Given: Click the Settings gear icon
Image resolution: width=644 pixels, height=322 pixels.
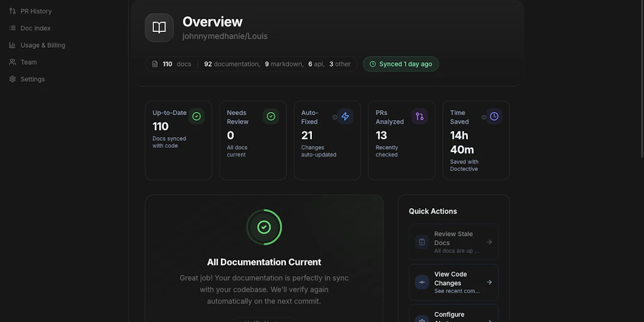Looking at the screenshot, I should (x=13, y=79).
